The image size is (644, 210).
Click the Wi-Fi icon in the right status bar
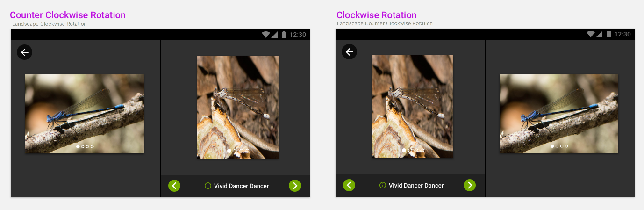coord(591,34)
